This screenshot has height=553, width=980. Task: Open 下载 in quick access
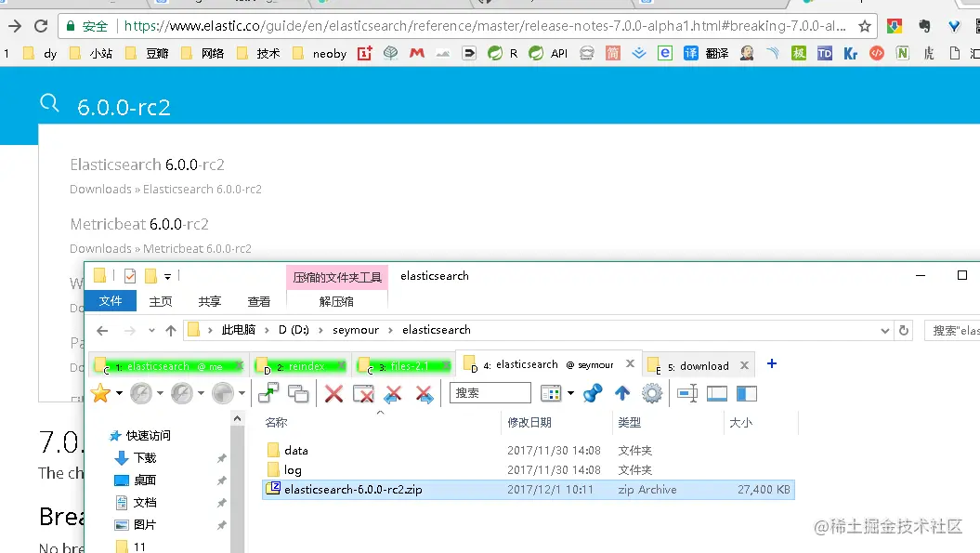pyautogui.click(x=144, y=458)
